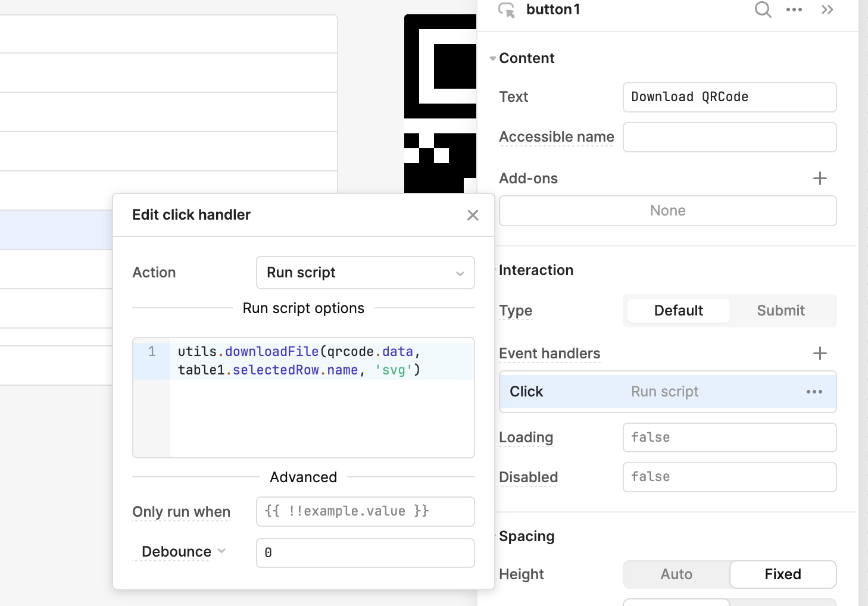Click the Text field containing Download QRCode
The height and width of the screenshot is (606, 868).
pyautogui.click(x=729, y=97)
